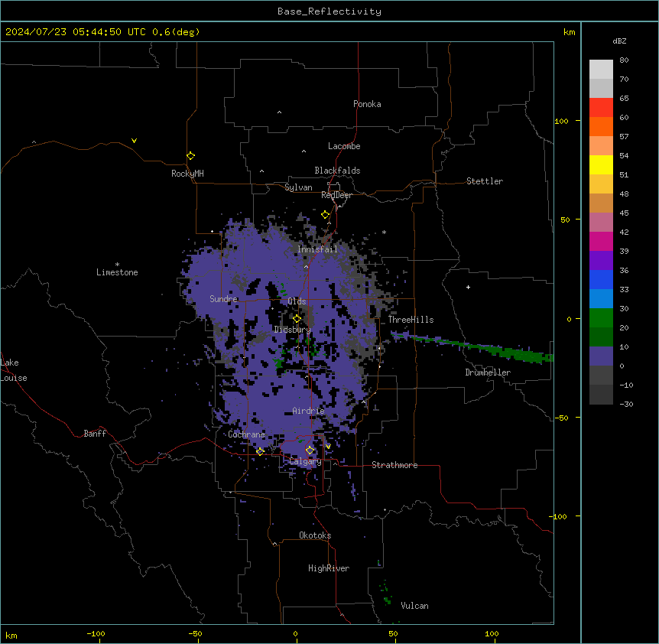Viewport: 659px width, 644px height.
Task: Click the Limestone label
Action: tap(117, 272)
